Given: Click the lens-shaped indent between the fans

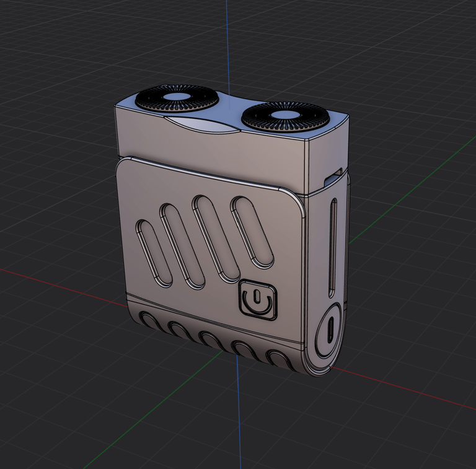Looking at the screenshot, I should 203,124.
